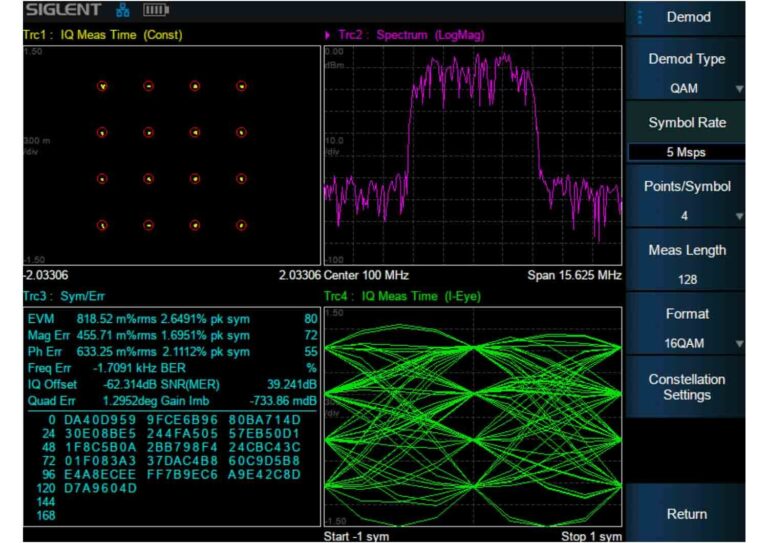
Task: Click the BER label in Sym/Err table
Action: pos(173,368)
